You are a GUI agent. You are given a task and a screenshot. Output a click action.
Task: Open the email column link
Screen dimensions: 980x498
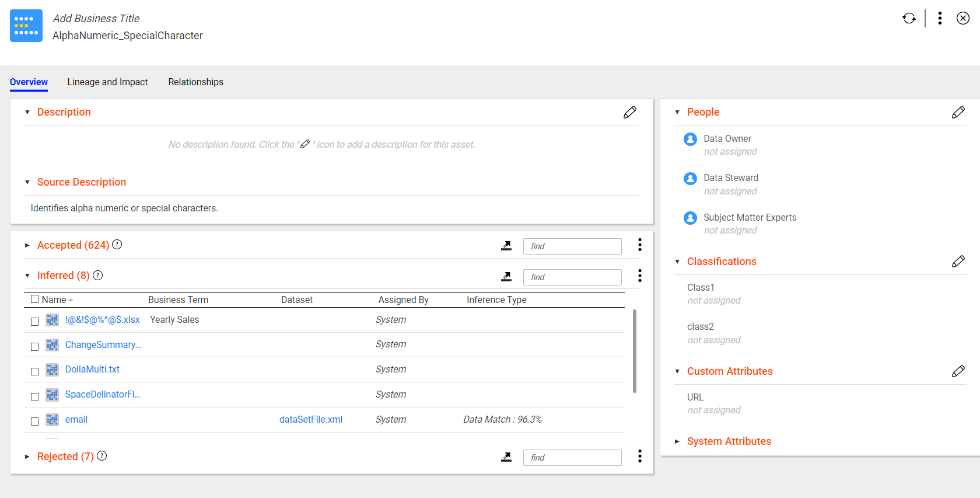[x=76, y=420]
